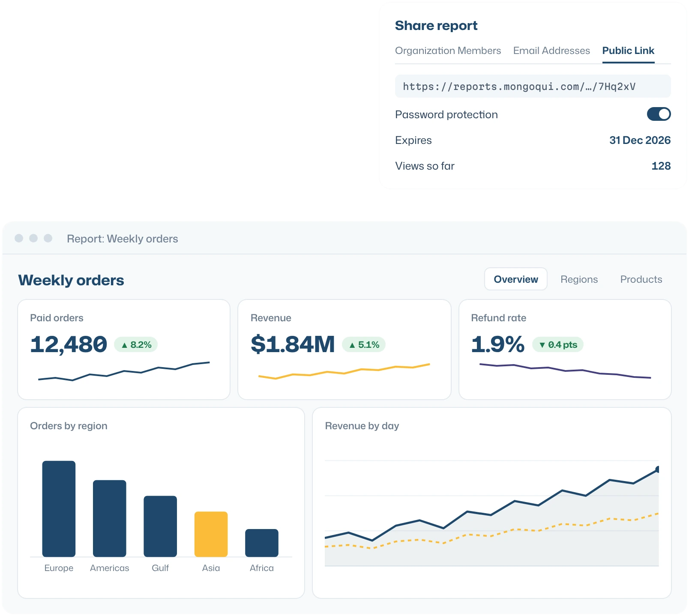Select the yellow Asia bar
689x616 pixels.
(x=211, y=534)
